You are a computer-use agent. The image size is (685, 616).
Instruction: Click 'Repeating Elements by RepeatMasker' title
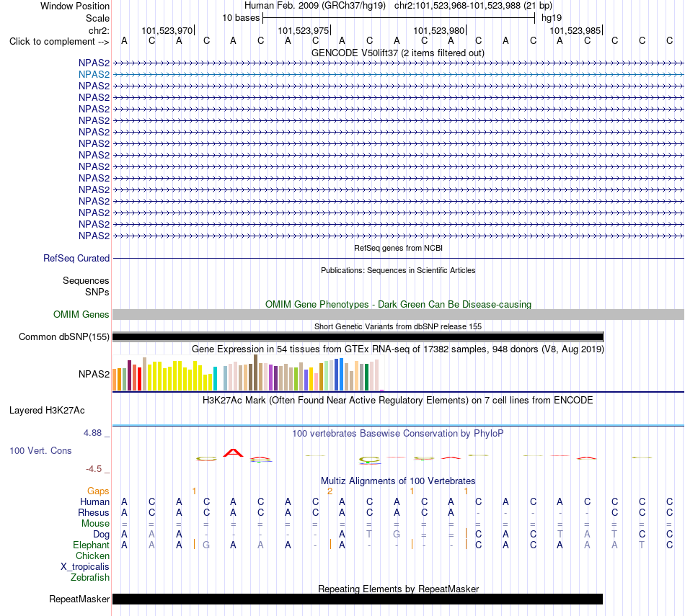pos(399,589)
